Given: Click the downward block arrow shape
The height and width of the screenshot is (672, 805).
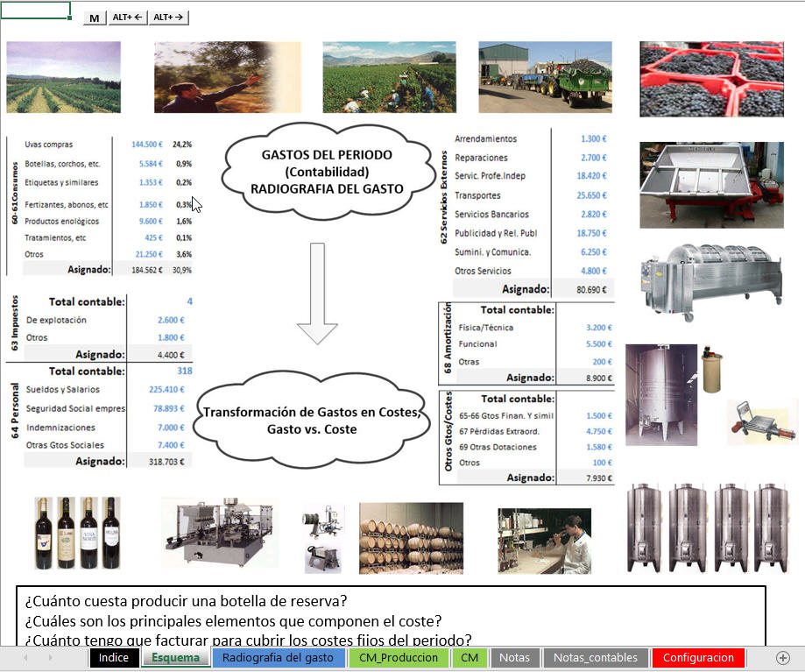Looking at the screenshot, I should (x=317, y=294).
